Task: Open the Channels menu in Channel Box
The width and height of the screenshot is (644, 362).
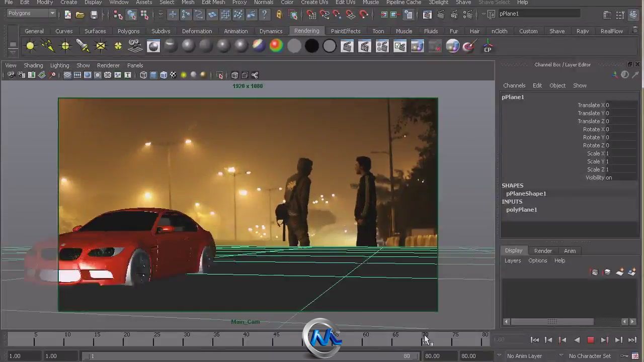Action: click(x=514, y=85)
